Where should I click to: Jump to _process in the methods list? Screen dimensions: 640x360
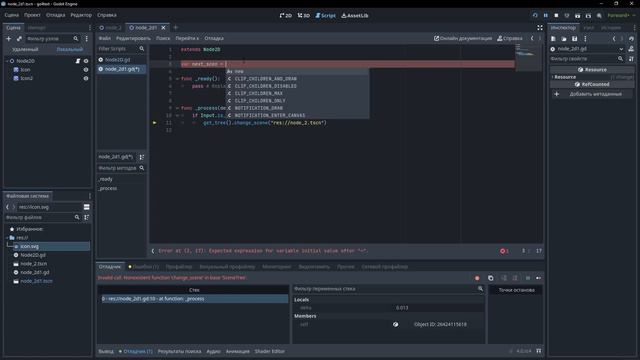(x=108, y=189)
